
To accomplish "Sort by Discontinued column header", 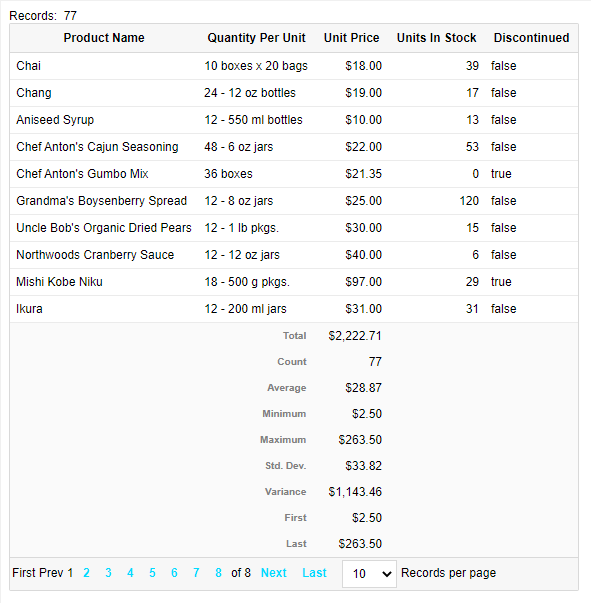I will (x=531, y=38).
